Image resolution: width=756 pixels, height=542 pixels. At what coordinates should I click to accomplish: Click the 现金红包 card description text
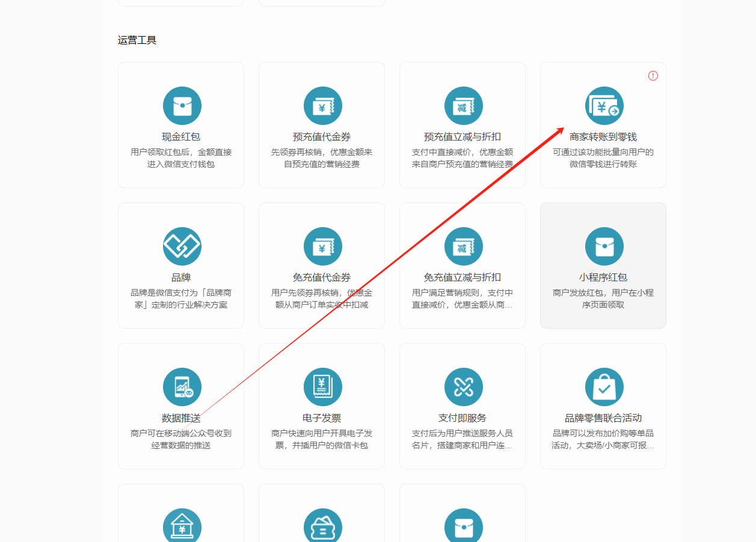point(181,158)
